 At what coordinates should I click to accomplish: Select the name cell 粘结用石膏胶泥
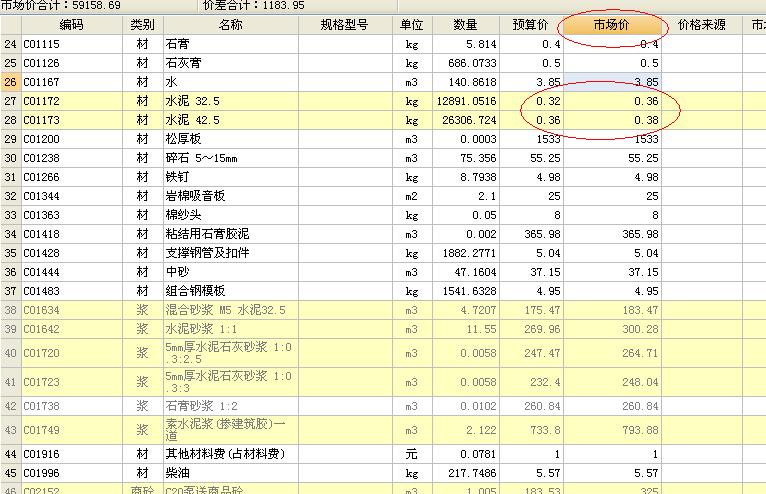[231, 234]
